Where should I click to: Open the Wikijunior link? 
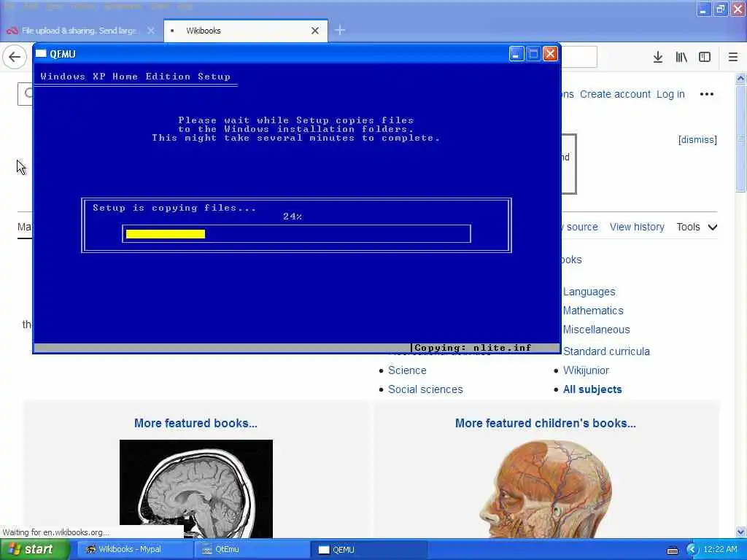(x=586, y=370)
